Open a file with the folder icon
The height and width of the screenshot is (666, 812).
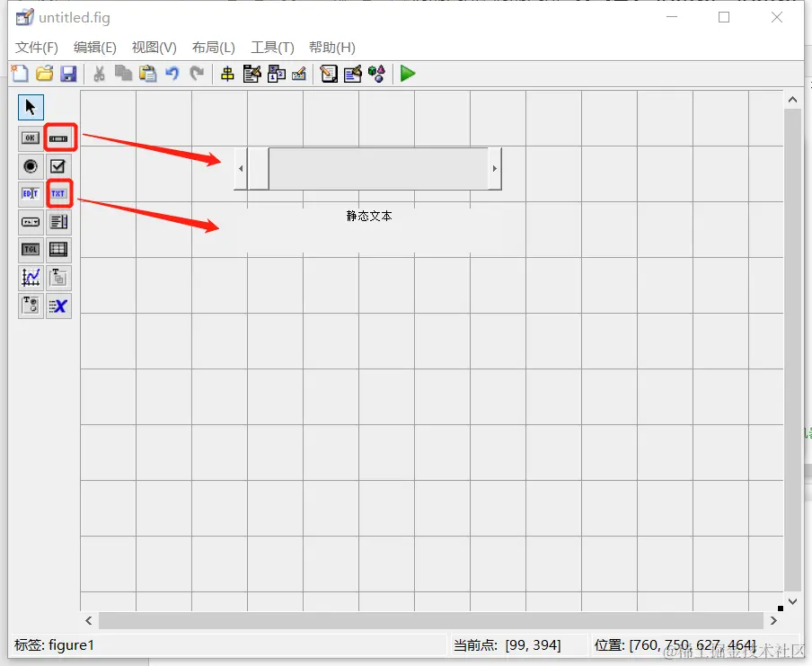45,74
